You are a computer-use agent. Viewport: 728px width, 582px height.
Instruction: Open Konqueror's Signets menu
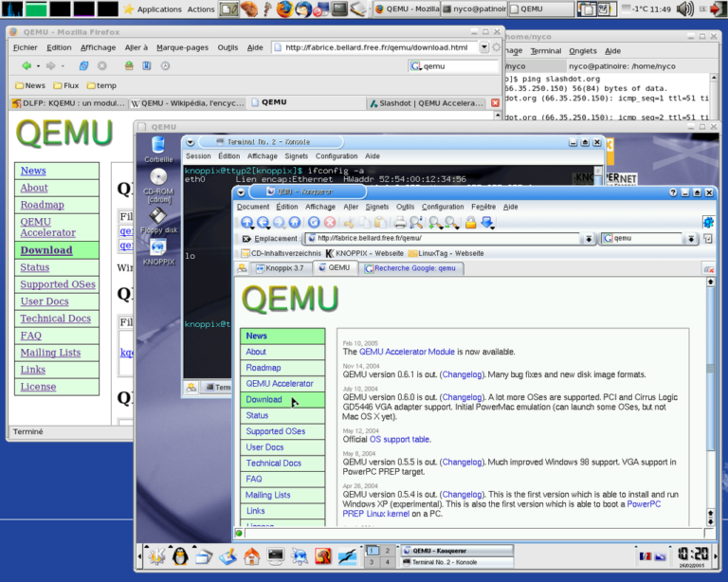(x=376, y=207)
